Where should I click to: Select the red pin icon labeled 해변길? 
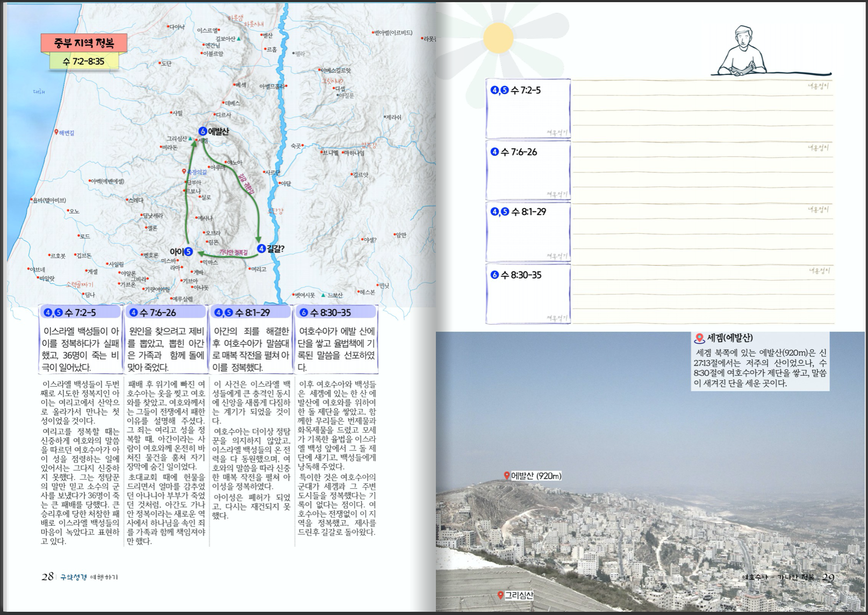56,132
